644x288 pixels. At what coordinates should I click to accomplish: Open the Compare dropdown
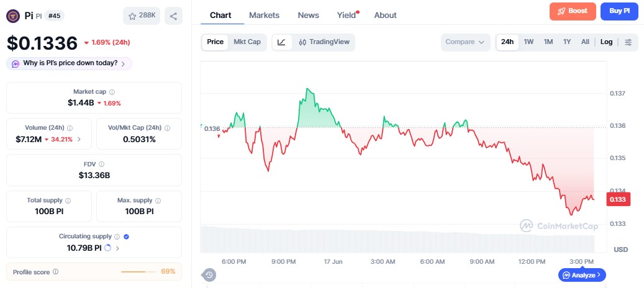(465, 42)
